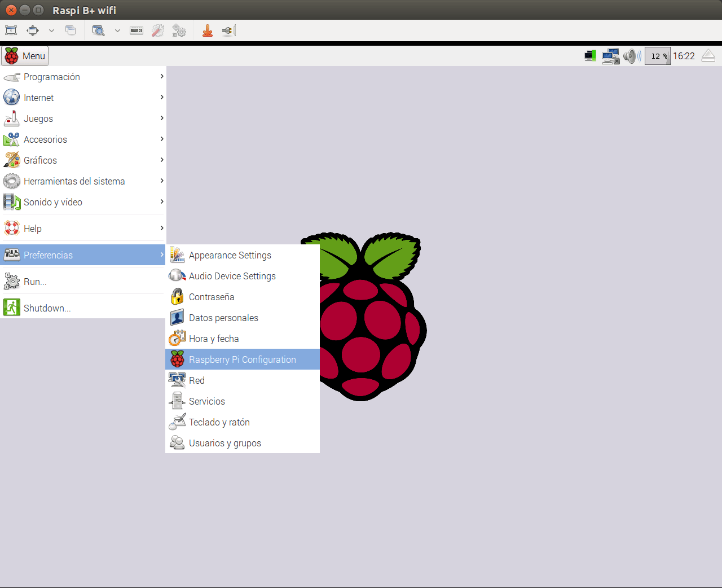Click the volume speaker icon in the tray
The width and height of the screenshot is (722, 588).
(x=632, y=56)
